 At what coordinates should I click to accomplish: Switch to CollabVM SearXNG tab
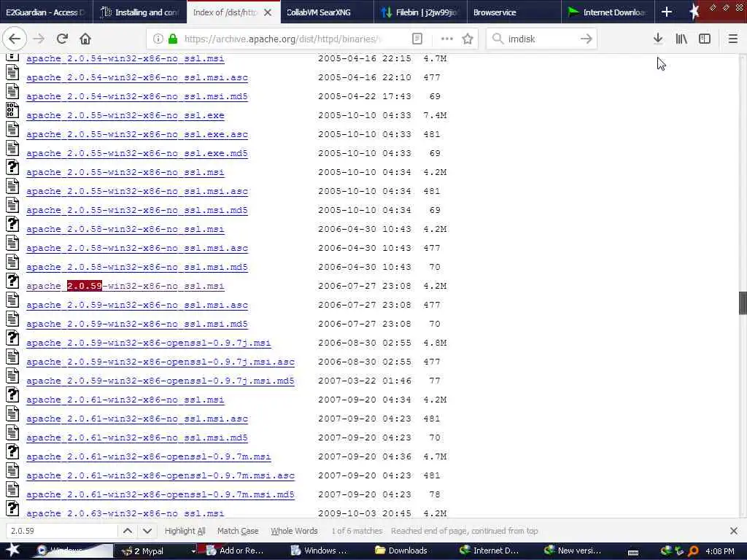[x=327, y=12]
